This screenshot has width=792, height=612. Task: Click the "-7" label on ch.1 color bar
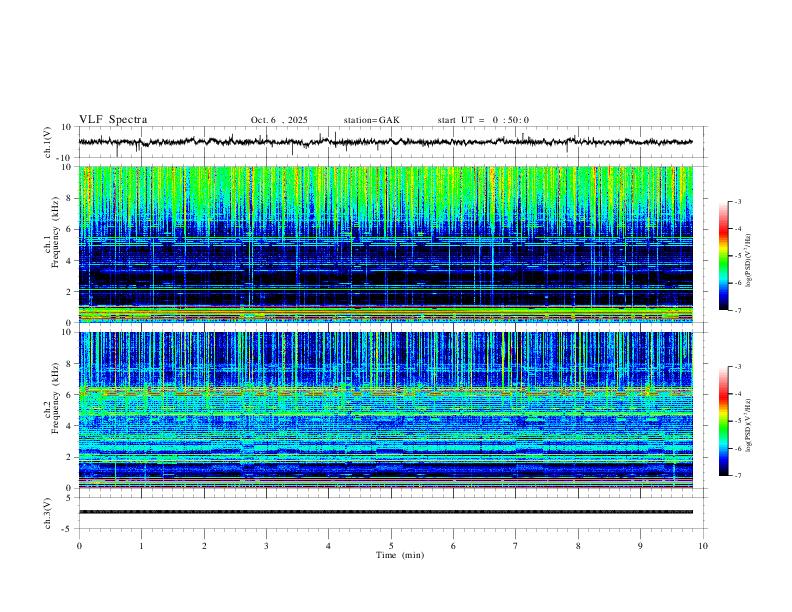point(737,310)
